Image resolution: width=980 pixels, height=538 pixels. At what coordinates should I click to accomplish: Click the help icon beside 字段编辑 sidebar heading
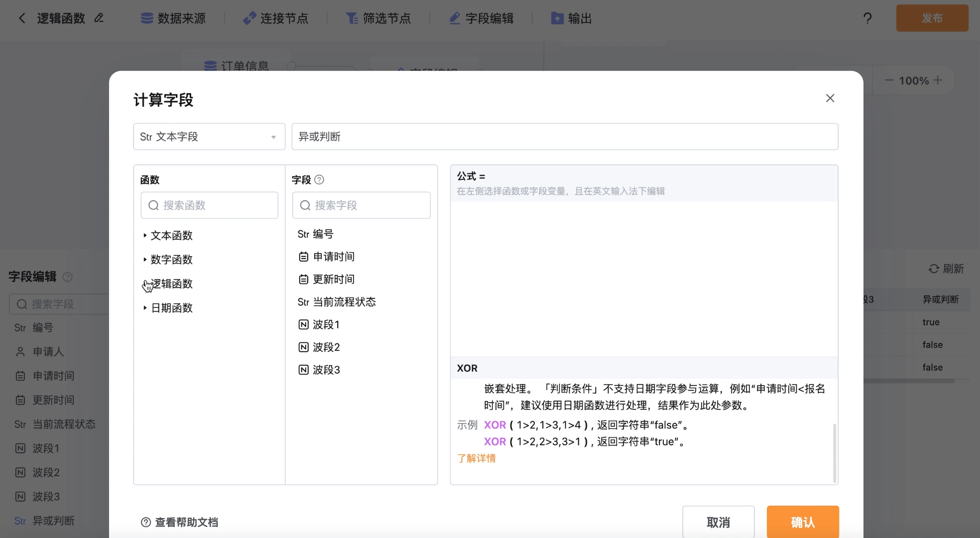[68, 277]
